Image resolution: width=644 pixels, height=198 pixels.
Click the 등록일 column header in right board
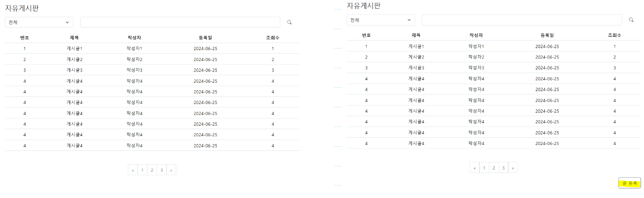tap(547, 35)
